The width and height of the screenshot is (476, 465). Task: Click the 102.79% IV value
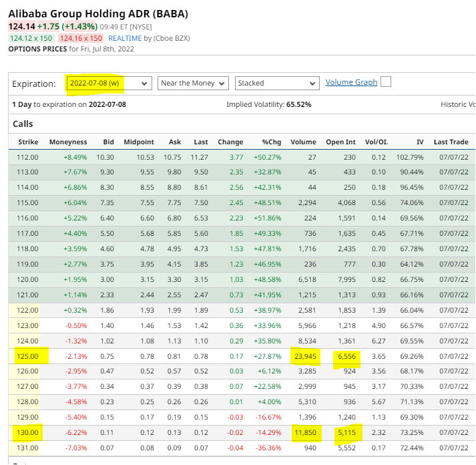pyautogui.click(x=410, y=157)
